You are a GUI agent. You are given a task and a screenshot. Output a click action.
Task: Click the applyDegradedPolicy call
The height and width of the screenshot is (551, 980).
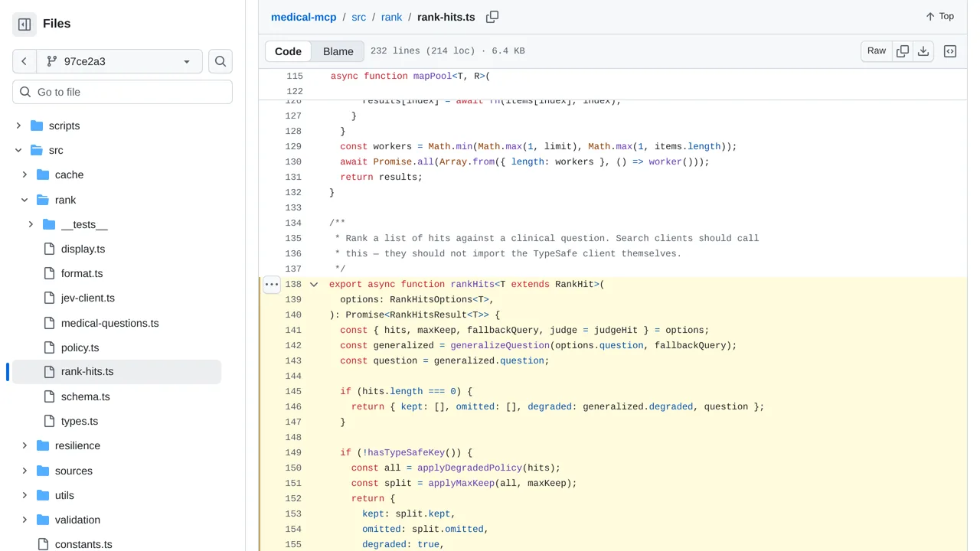(x=469, y=468)
